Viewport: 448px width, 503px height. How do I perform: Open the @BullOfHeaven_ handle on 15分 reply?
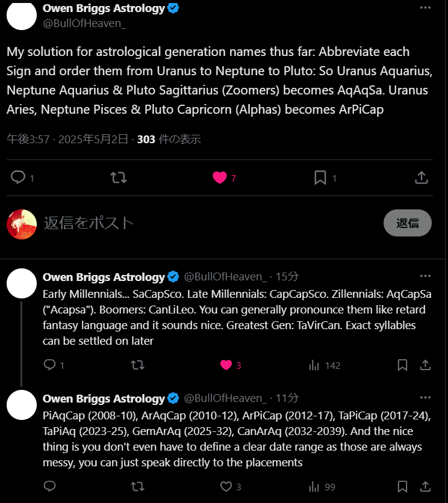(225, 277)
